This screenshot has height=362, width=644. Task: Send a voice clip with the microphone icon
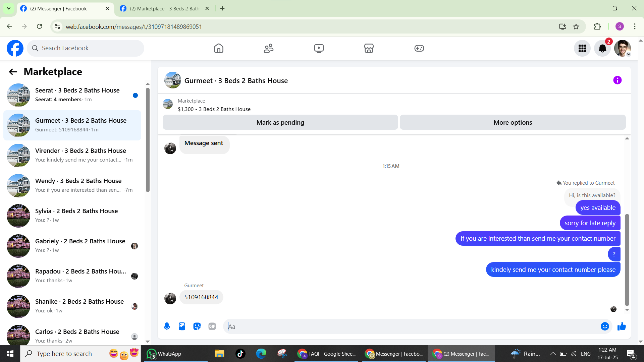[x=167, y=326]
